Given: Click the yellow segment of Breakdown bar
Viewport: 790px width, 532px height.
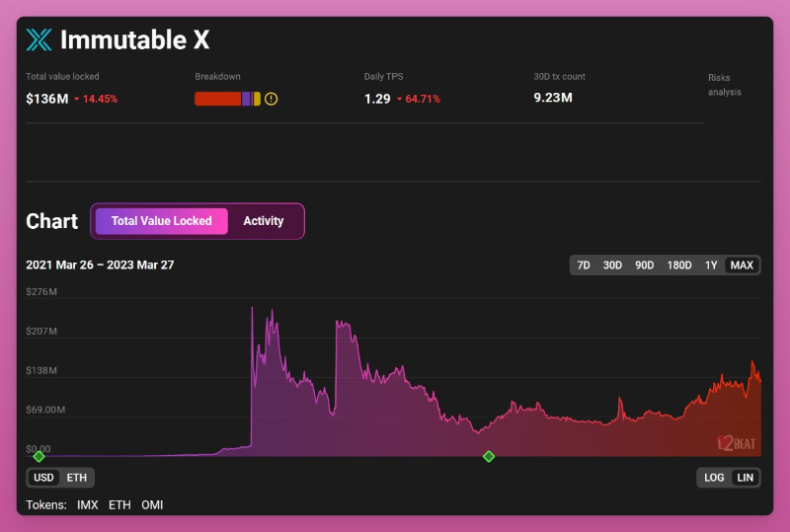Looking at the screenshot, I should 257,99.
